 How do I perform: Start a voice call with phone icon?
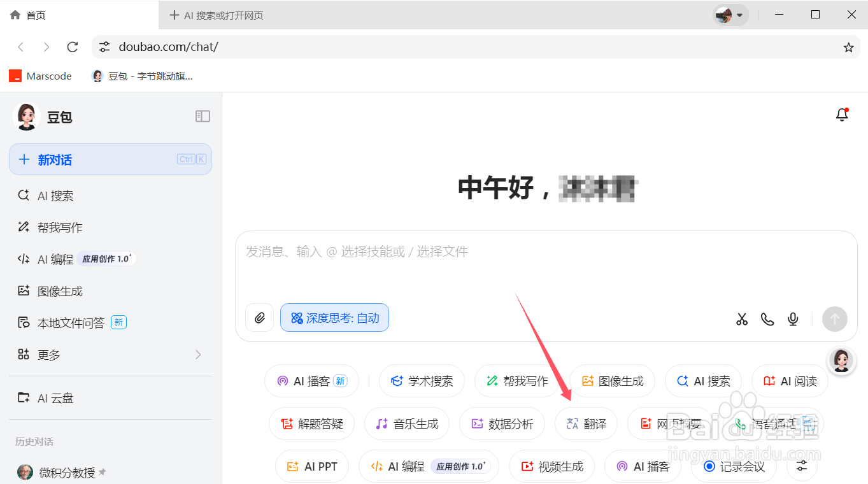[x=767, y=319]
